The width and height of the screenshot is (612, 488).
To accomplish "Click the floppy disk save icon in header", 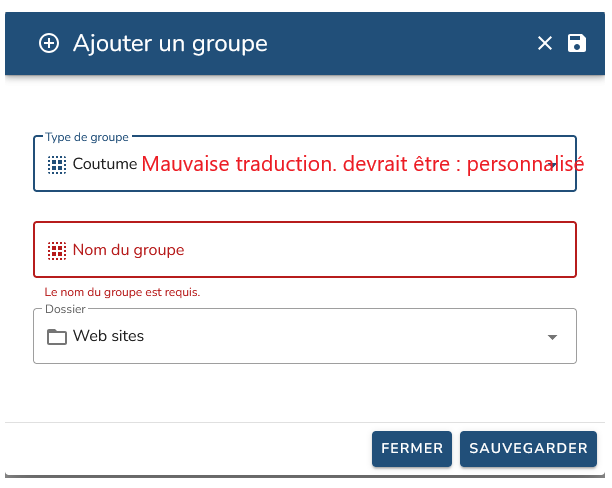I will point(577,43).
